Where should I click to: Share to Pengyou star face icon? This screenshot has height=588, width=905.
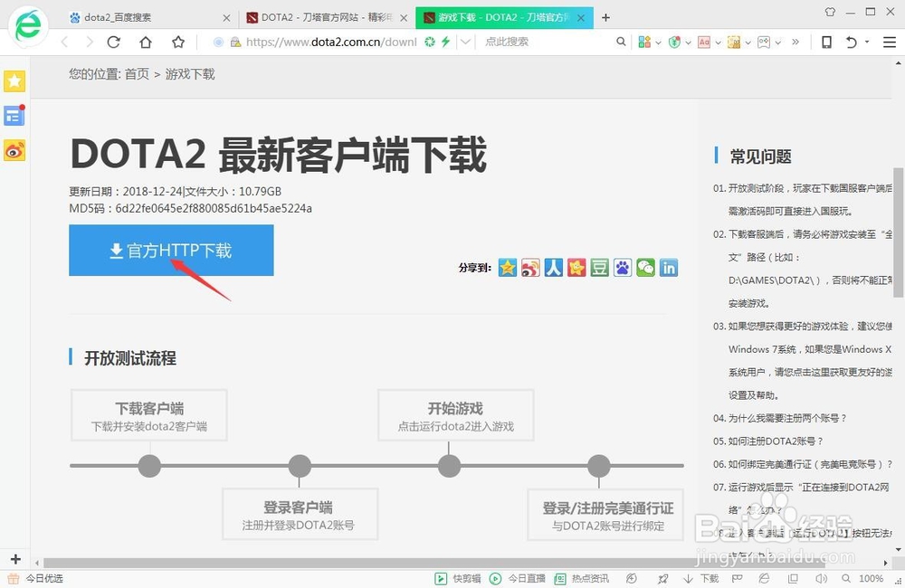576,267
